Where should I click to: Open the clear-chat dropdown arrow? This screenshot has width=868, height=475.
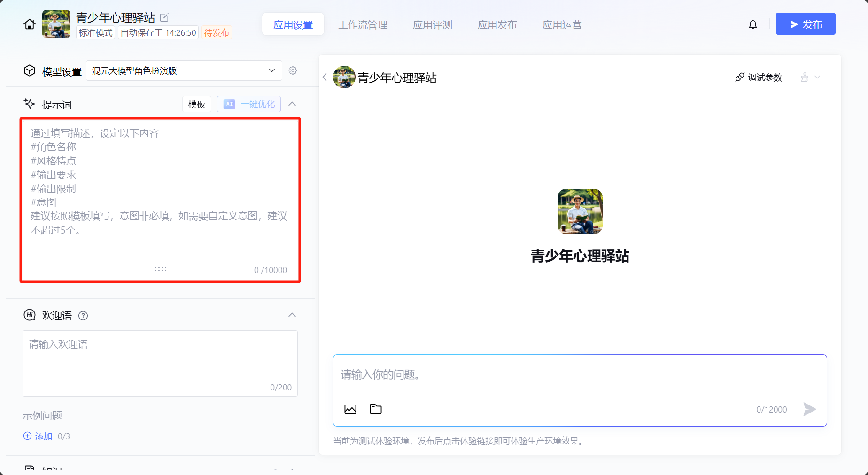pos(817,78)
